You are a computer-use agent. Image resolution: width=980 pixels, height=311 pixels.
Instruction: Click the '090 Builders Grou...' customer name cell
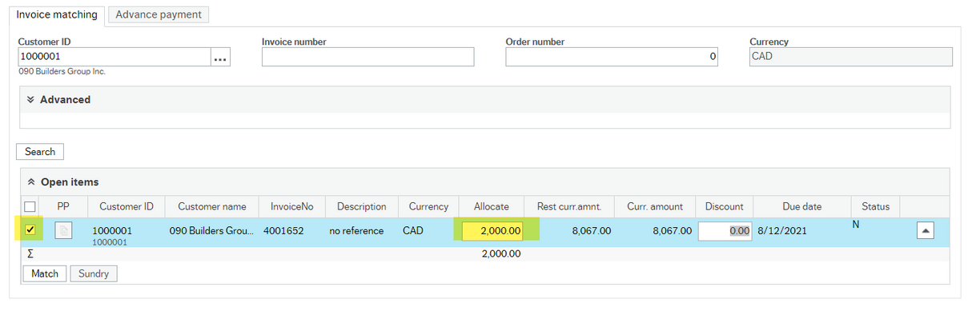212,231
